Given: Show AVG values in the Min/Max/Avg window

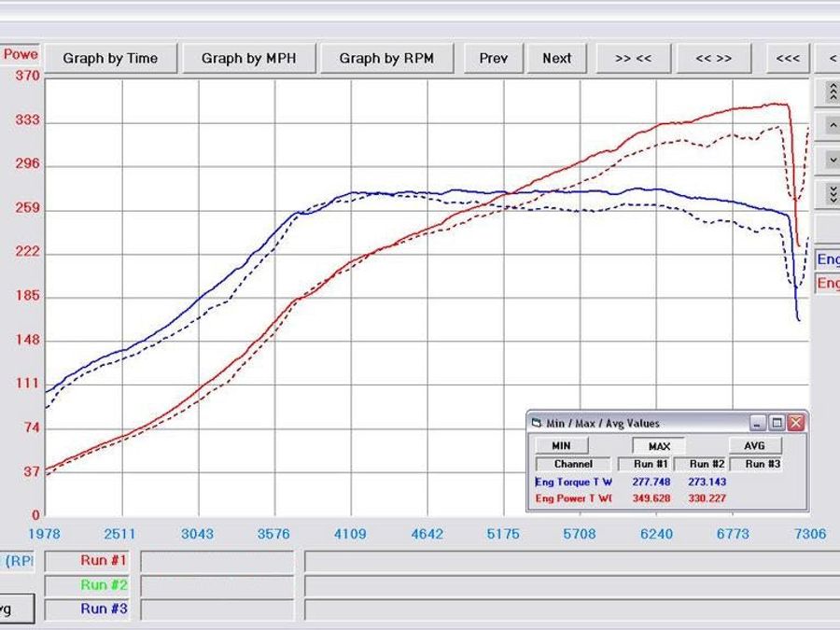Looking at the screenshot, I should point(755,446).
